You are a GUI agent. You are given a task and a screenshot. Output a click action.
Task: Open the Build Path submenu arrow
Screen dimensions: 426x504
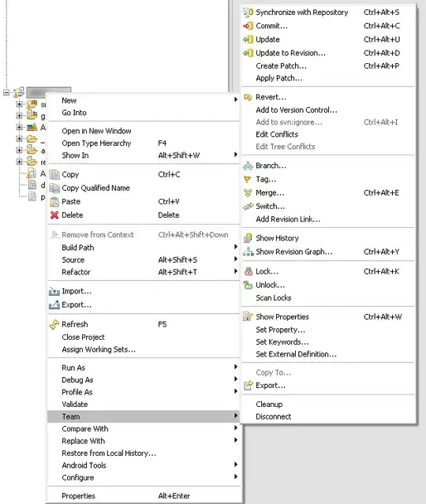pyautogui.click(x=236, y=247)
